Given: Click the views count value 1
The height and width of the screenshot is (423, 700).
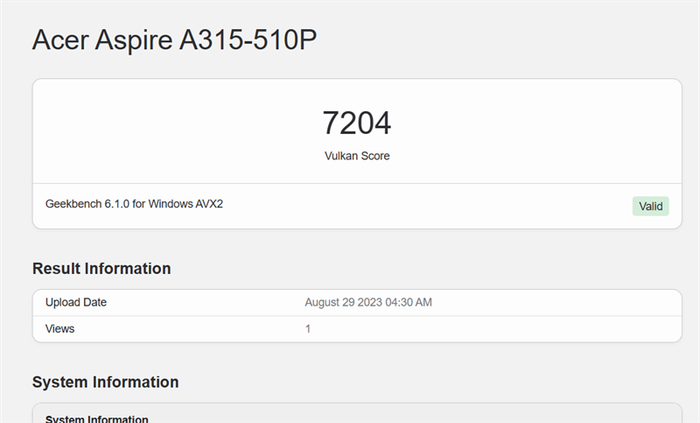Looking at the screenshot, I should (308, 329).
